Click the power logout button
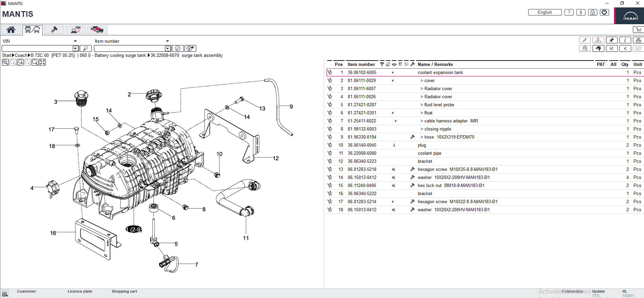The height and width of the screenshot is (298, 644). [605, 12]
